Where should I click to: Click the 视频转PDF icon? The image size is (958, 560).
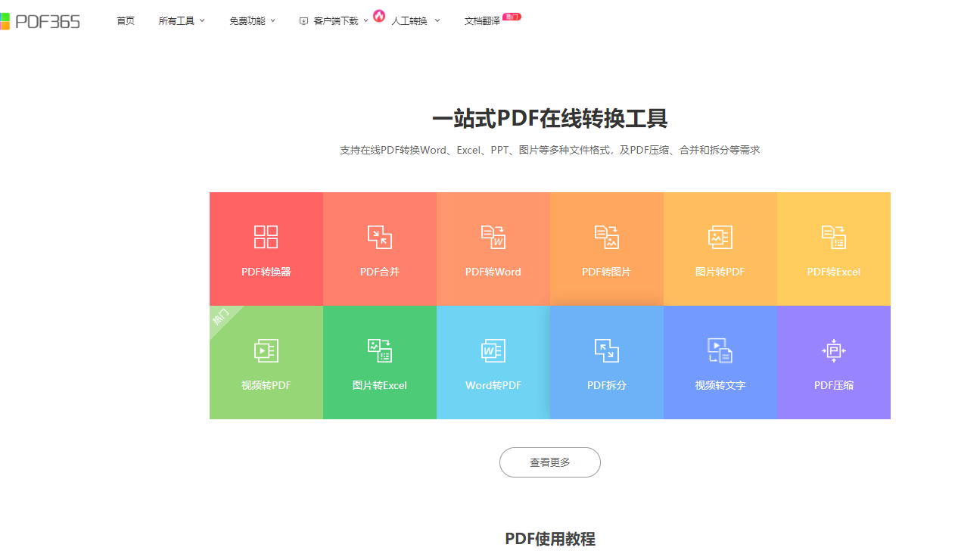266,350
